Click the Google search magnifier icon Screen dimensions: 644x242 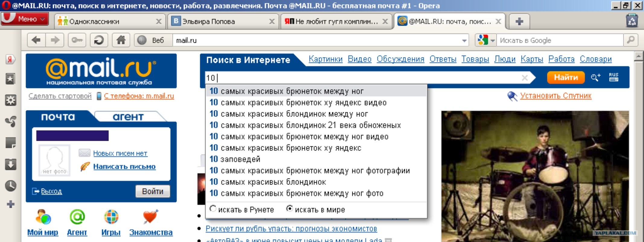(631, 40)
